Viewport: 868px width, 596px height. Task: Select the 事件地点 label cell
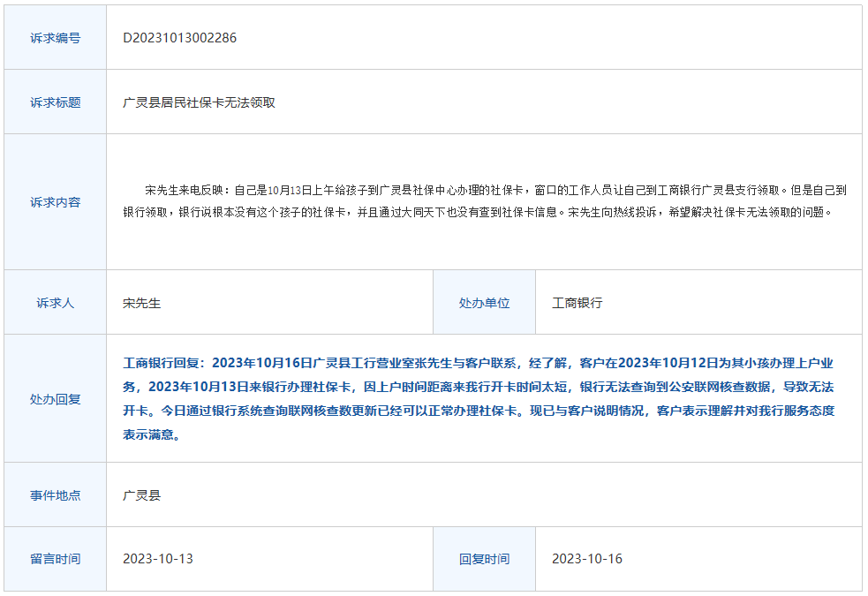tap(56, 495)
